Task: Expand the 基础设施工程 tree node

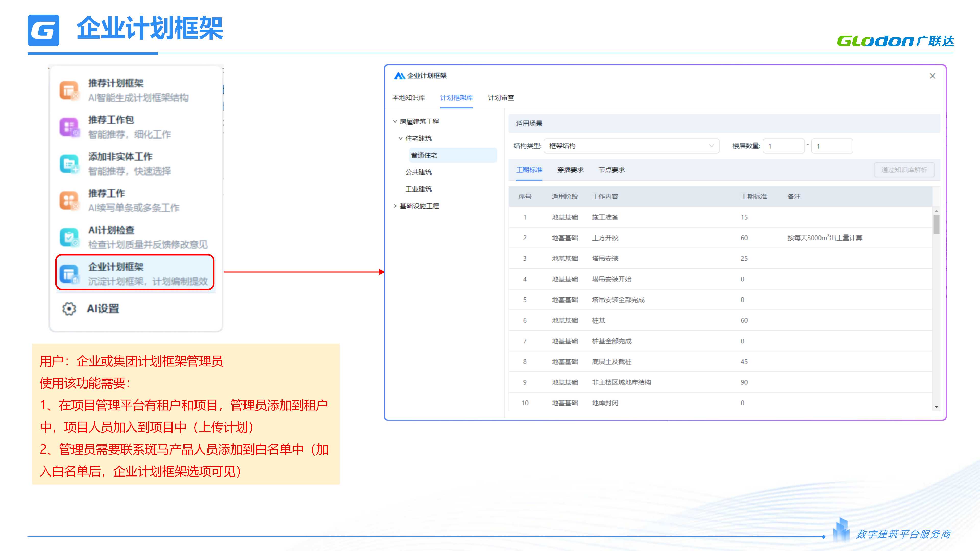Action: tap(395, 206)
